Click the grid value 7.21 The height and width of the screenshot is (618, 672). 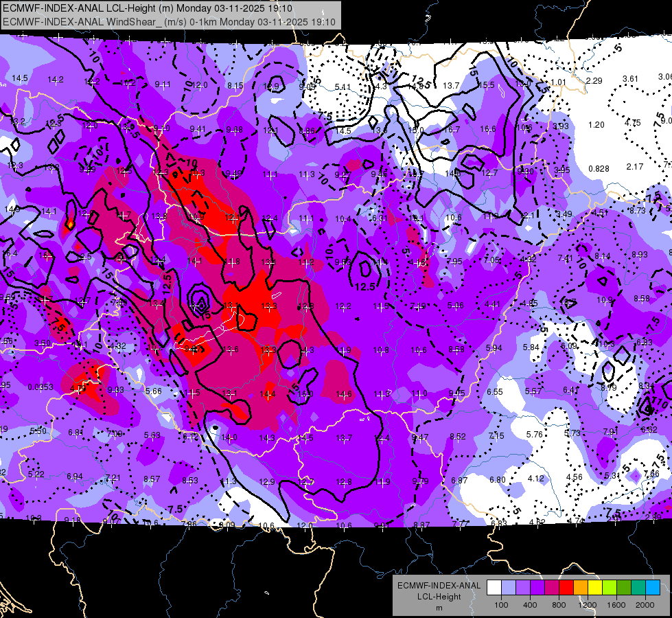(113, 478)
